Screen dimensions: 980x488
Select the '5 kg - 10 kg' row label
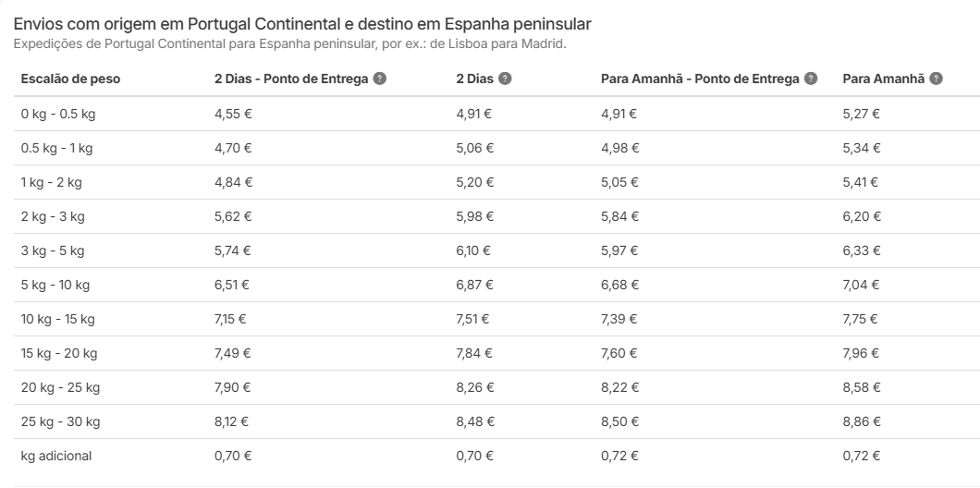pyautogui.click(x=55, y=285)
